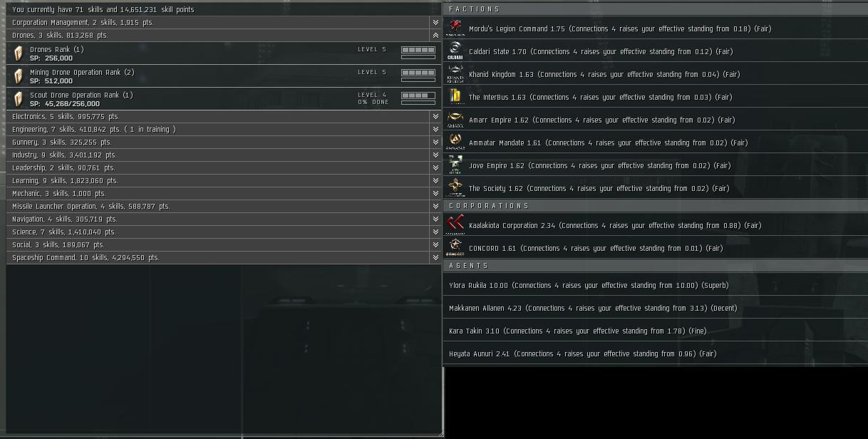This screenshot has width=868, height=439.
Task: Open Amarr Empire 1.62 standing entry
Action: pyautogui.click(x=656, y=120)
